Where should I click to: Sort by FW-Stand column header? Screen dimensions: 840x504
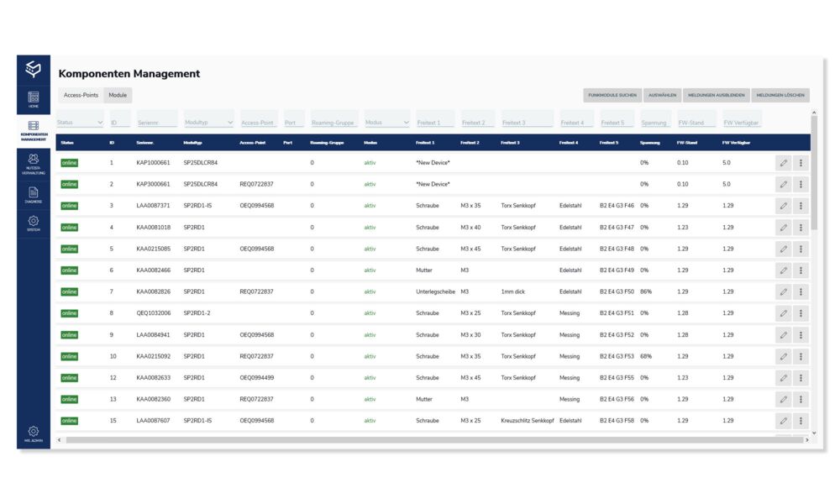pos(687,143)
